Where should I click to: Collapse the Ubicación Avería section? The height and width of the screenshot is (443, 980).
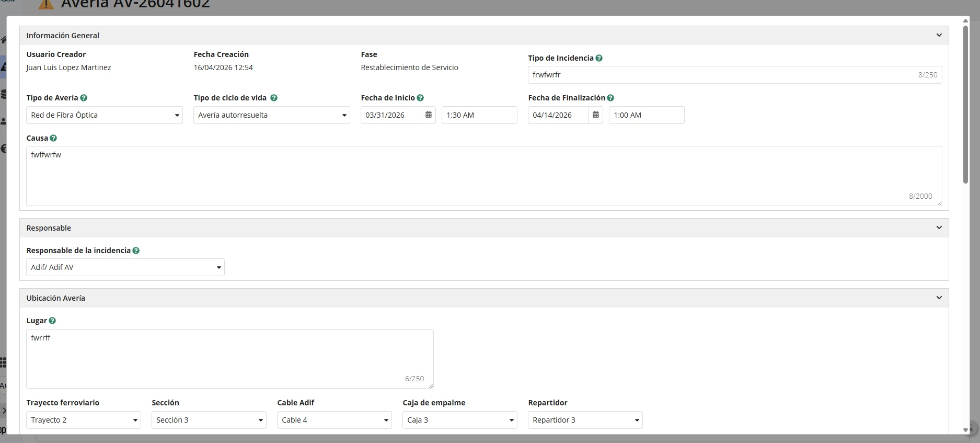tap(939, 298)
